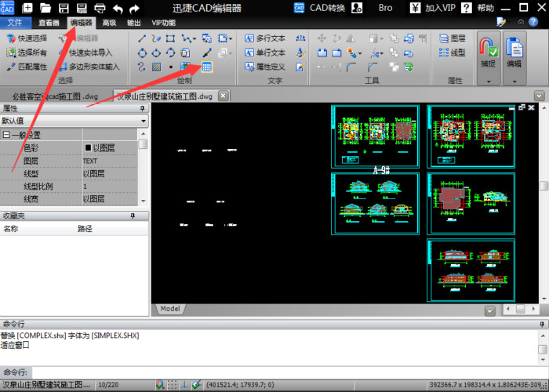Click the 选择所有 button
This screenshot has height=392, width=549.
point(27,53)
